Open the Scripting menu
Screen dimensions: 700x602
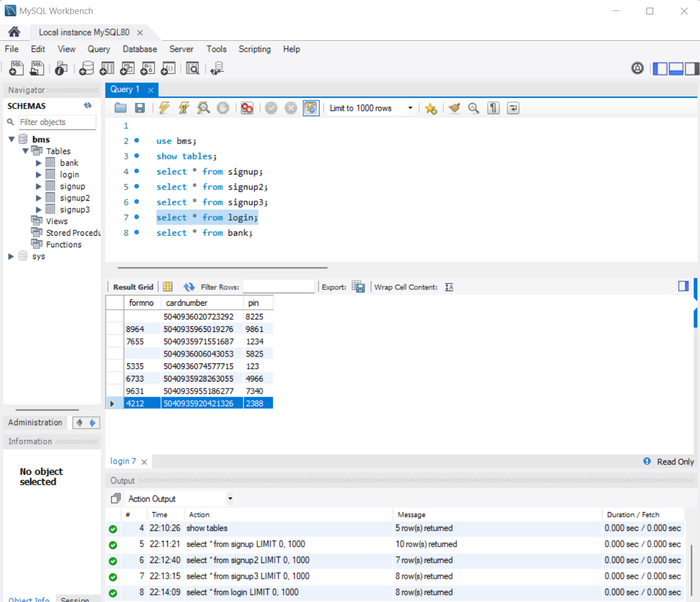click(254, 49)
